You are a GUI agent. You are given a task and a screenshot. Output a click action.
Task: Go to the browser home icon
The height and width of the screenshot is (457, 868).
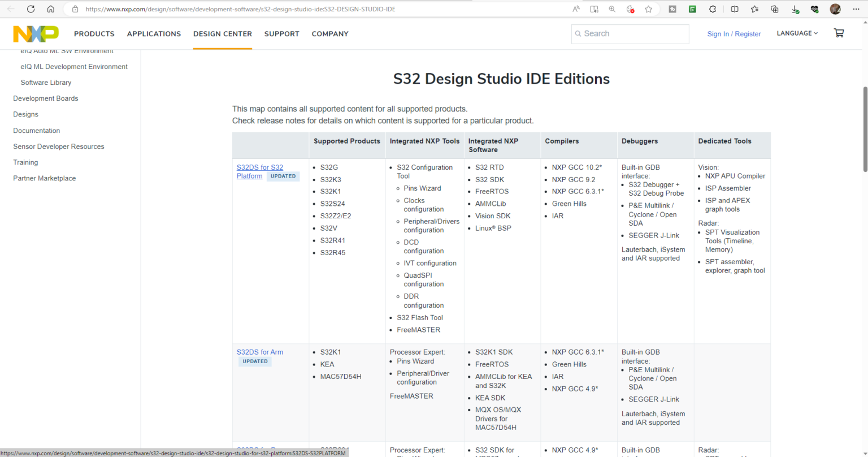click(x=51, y=9)
